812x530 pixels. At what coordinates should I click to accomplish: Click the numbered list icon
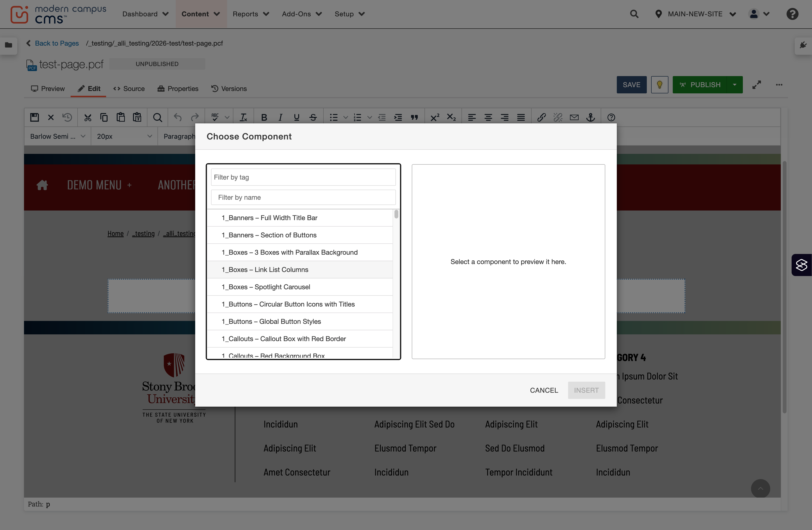pyautogui.click(x=358, y=117)
